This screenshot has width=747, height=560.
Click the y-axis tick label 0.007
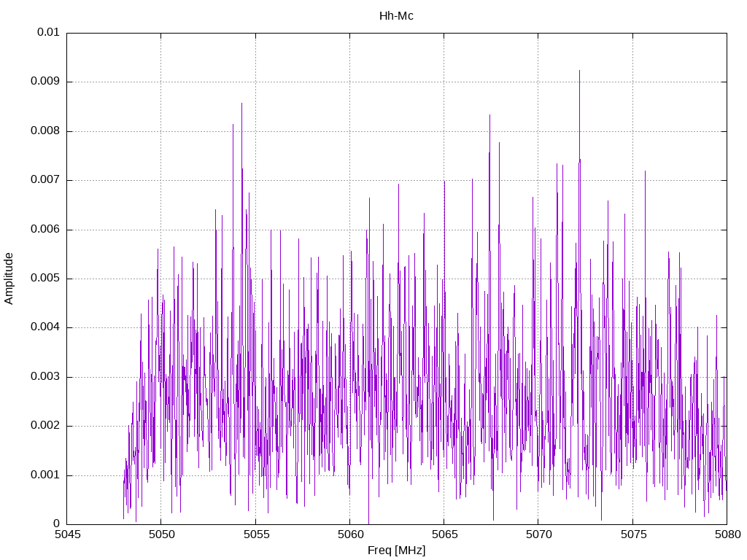coord(44,180)
